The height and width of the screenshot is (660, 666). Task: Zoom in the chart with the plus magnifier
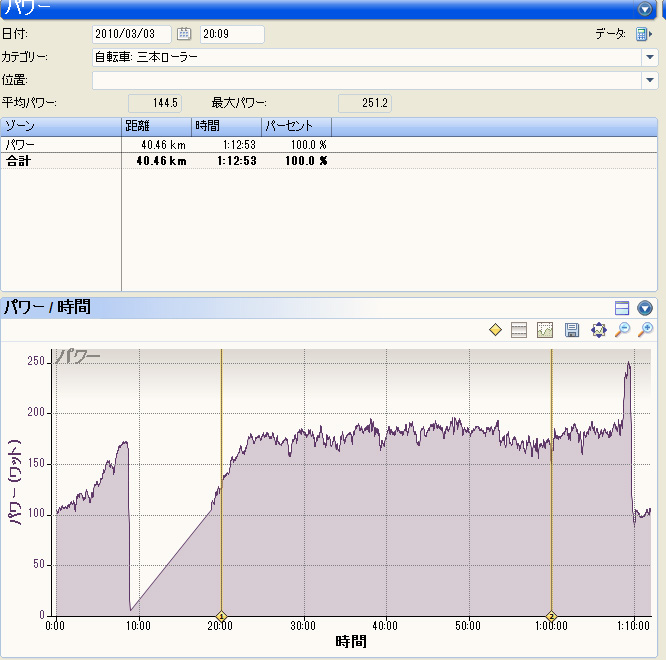point(645,330)
